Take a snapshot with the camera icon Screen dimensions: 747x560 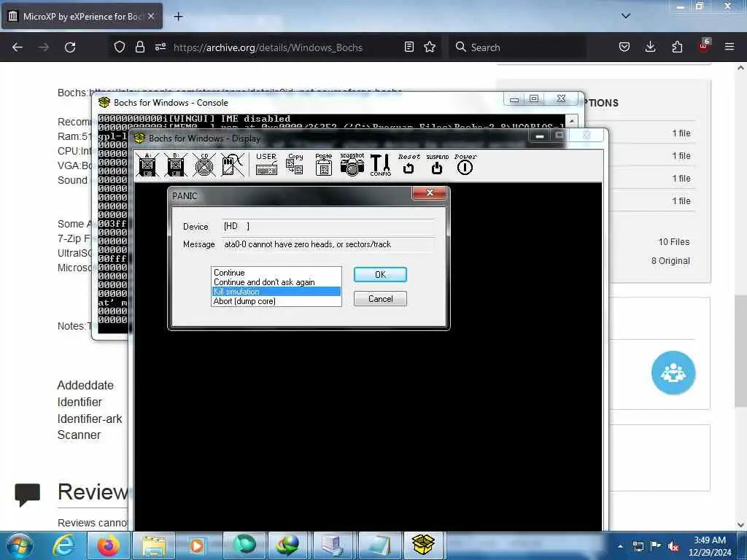(x=352, y=165)
